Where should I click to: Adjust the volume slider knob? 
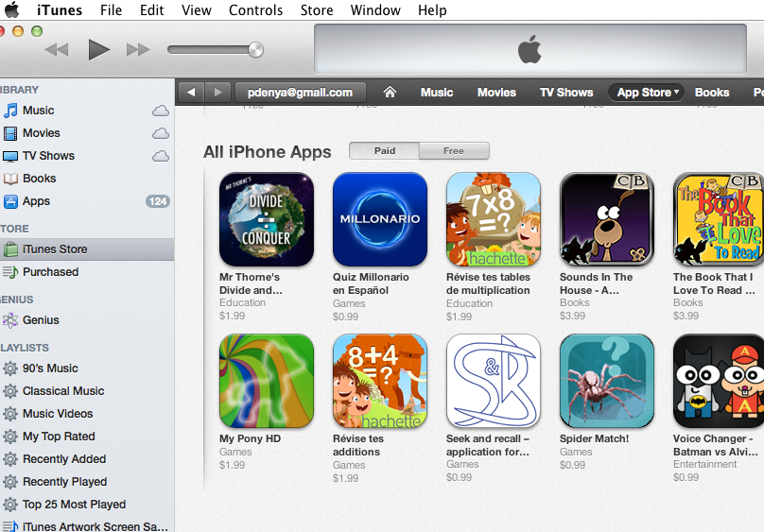point(256,50)
